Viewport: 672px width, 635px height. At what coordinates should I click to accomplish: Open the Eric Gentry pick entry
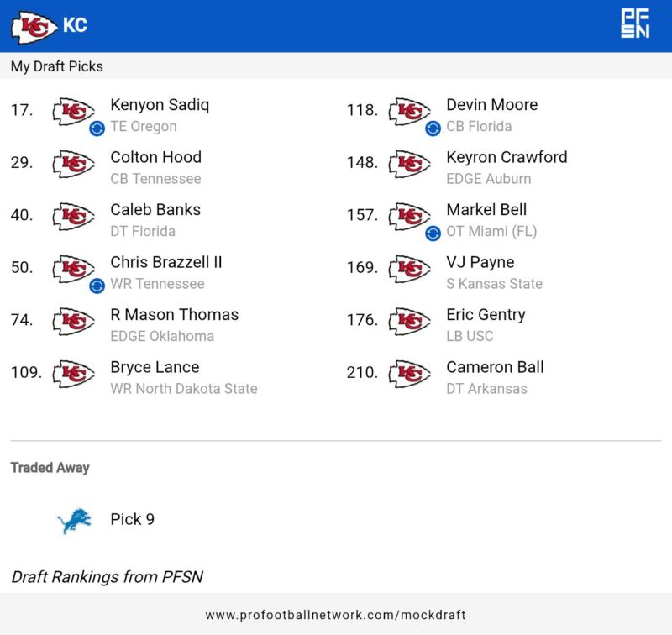coord(486,315)
